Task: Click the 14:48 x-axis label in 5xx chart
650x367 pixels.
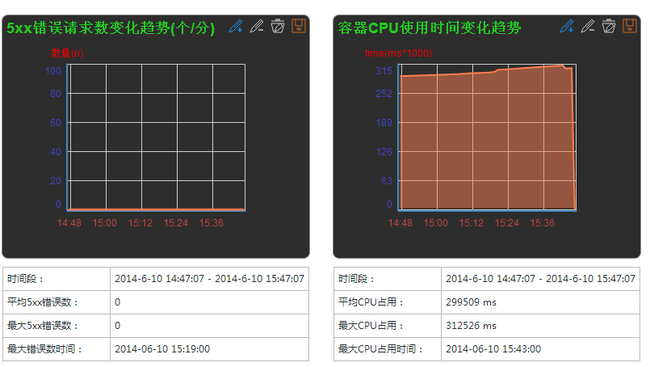Action: (69, 223)
